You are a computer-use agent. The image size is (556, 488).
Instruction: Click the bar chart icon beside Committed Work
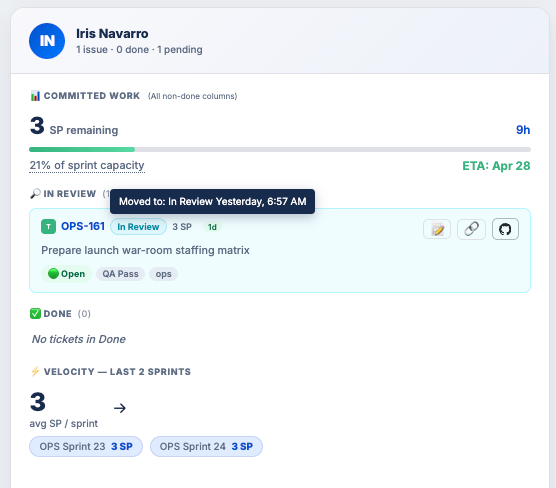click(x=35, y=96)
